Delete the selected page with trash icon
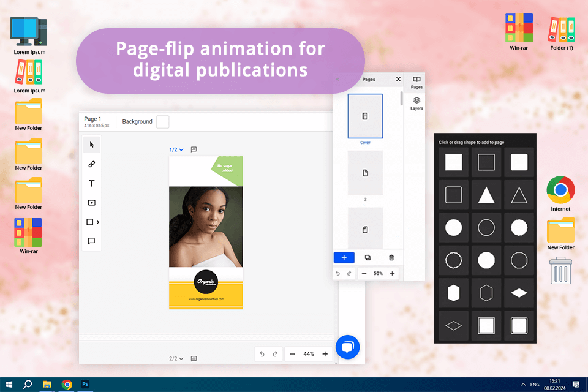The width and height of the screenshot is (588, 392). pos(391,258)
